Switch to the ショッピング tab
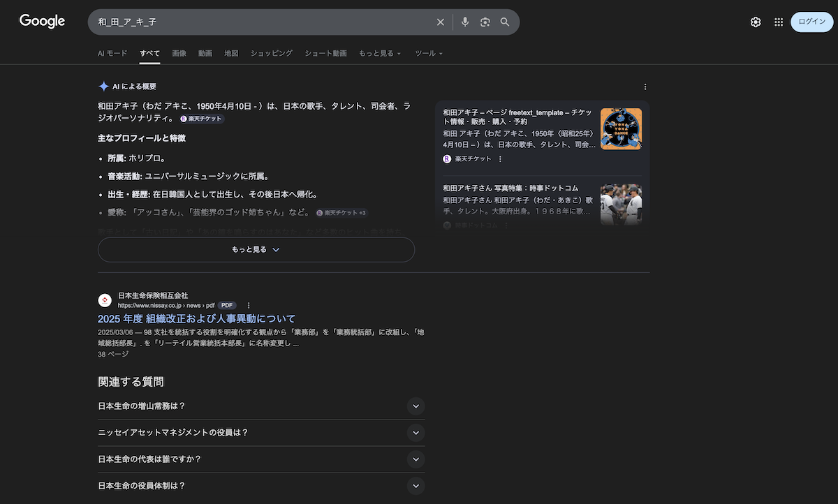This screenshot has height=504, width=838. (x=272, y=53)
